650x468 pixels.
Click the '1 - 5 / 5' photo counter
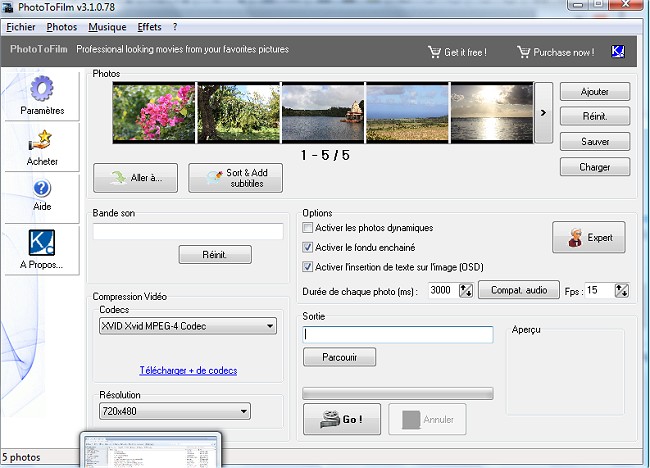pyautogui.click(x=325, y=155)
